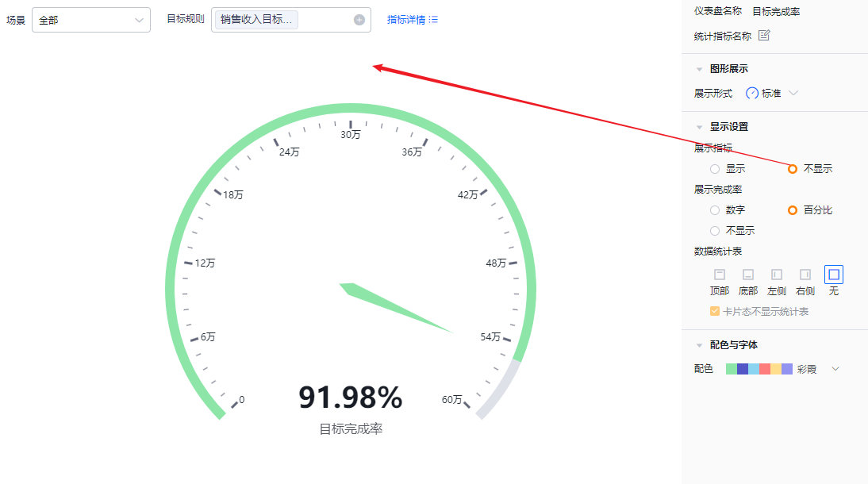Click the add icon in 目标规则 field
Screen dimensions: 868x484
pos(359,20)
